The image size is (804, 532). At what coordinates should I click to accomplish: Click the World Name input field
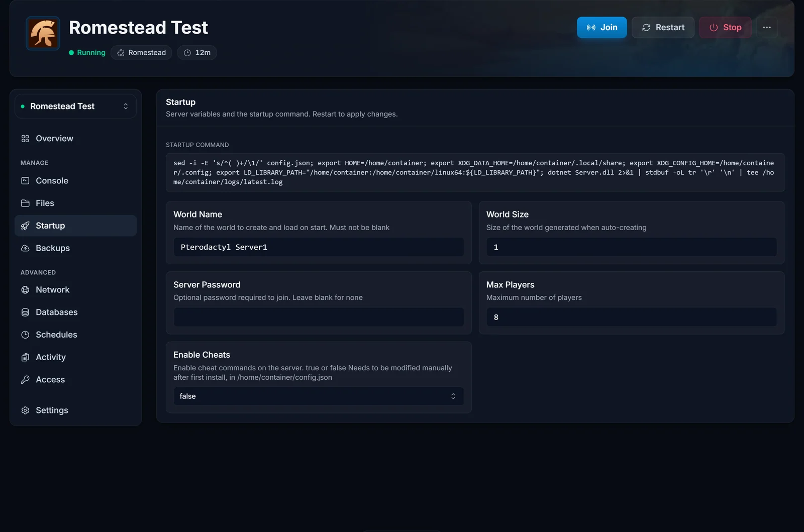(319, 247)
